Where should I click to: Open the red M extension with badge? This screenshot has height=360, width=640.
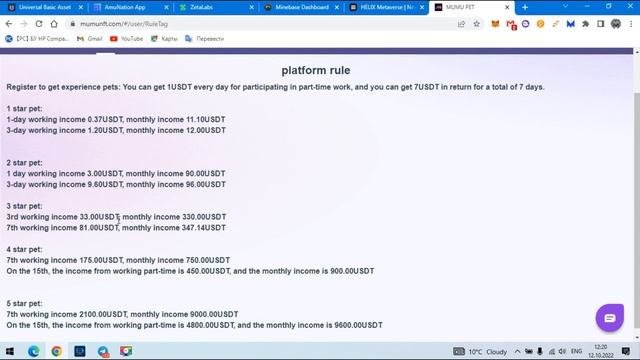pos(511,24)
